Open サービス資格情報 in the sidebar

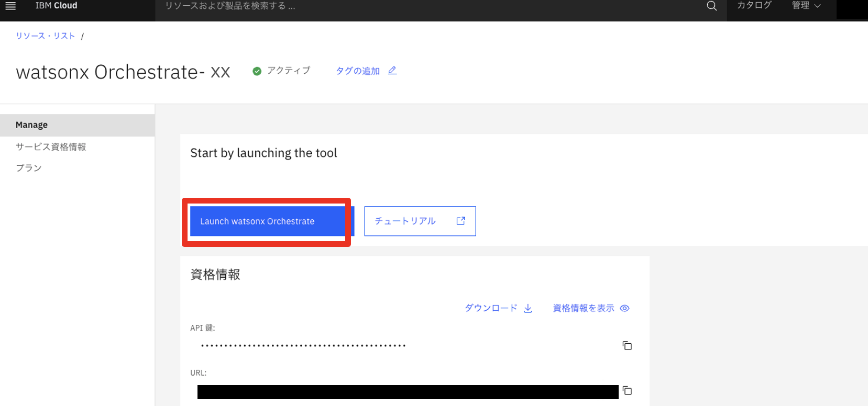tap(51, 147)
